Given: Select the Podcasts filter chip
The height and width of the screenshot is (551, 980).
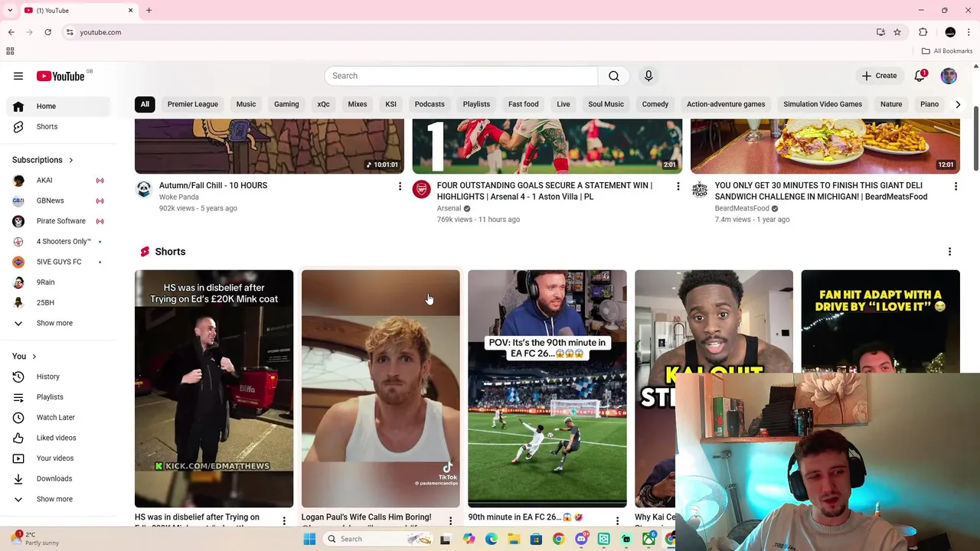Looking at the screenshot, I should 430,104.
